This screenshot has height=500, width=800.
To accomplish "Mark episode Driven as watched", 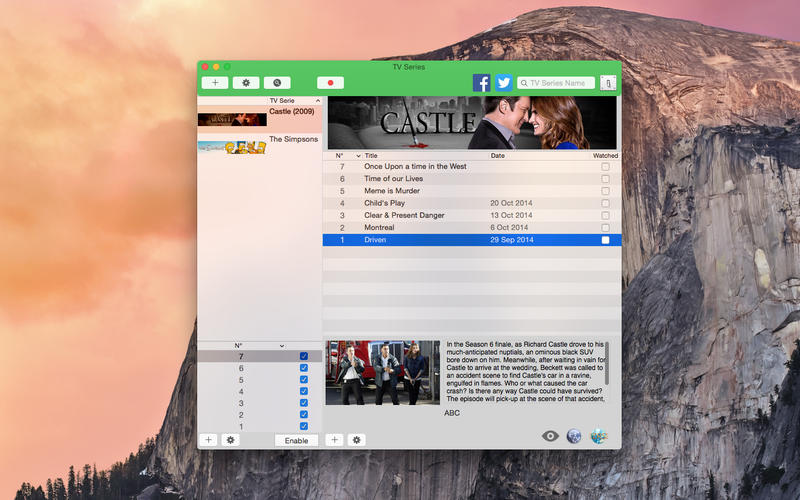I will point(605,240).
